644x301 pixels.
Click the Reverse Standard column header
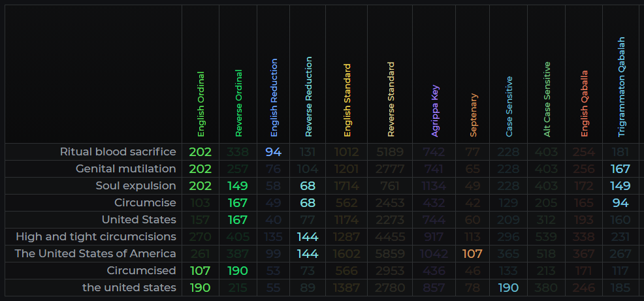[391, 99]
